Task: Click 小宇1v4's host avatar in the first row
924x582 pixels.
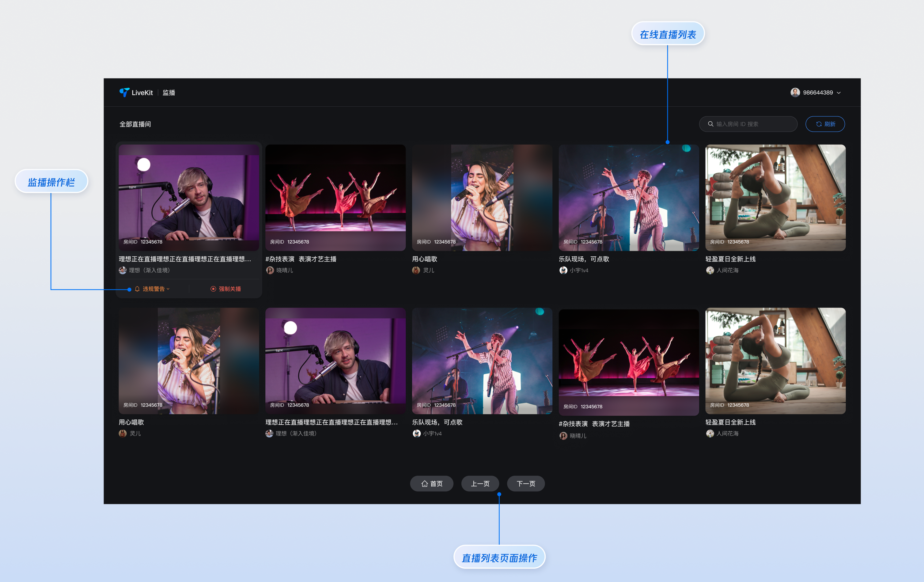Action: click(x=563, y=270)
